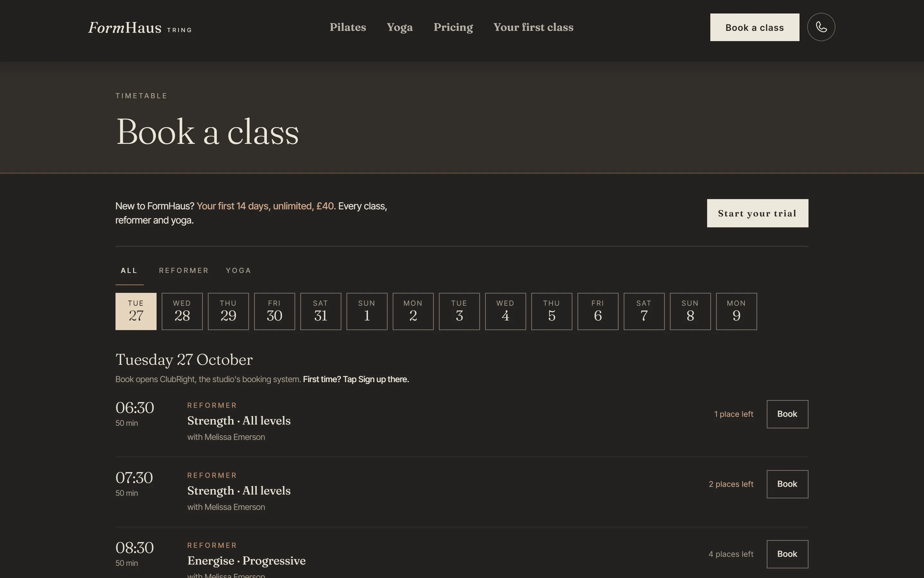924x578 pixels.
Task: Pick Fri 6 date tile
Action: point(598,311)
